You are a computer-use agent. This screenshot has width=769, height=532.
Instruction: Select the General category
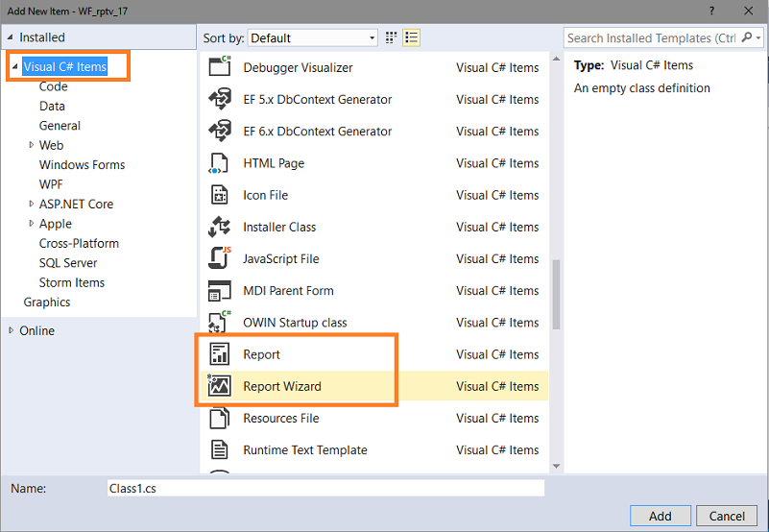coord(60,126)
